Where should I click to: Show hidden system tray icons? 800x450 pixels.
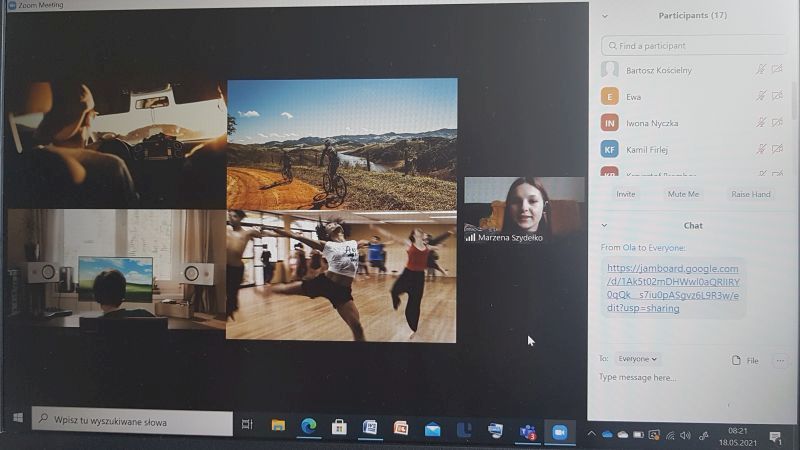coord(592,435)
